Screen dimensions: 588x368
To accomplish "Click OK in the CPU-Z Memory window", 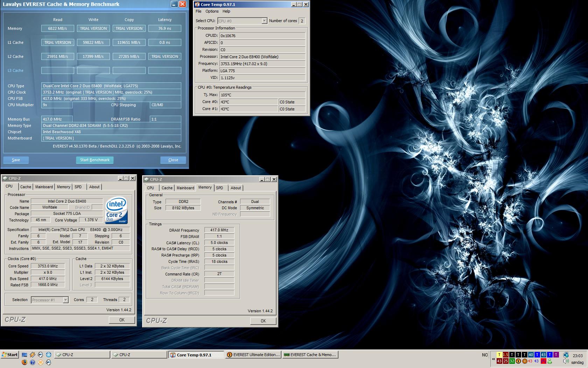I will (263, 321).
